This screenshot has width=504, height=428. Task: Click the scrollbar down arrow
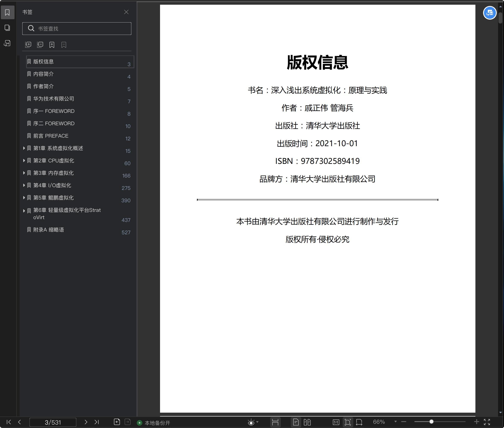tap(500, 412)
